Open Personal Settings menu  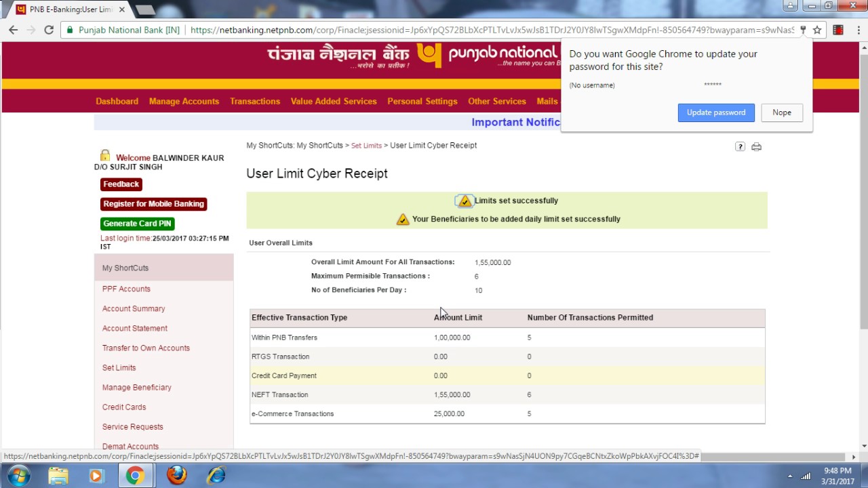click(x=422, y=101)
